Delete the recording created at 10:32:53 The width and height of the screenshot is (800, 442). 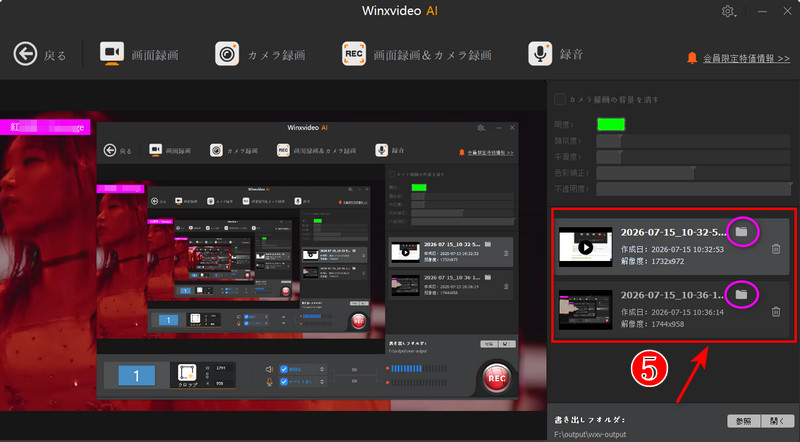[776, 249]
